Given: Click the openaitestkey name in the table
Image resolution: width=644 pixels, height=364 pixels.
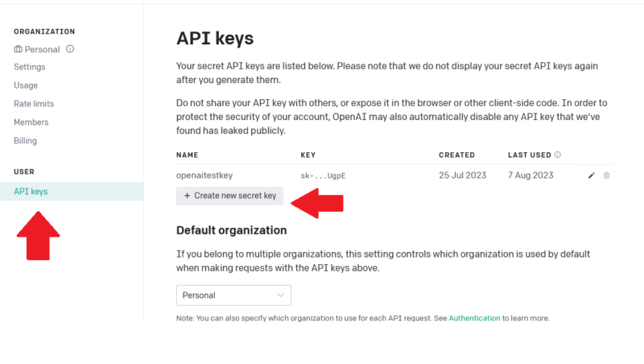Looking at the screenshot, I should (204, 176).
